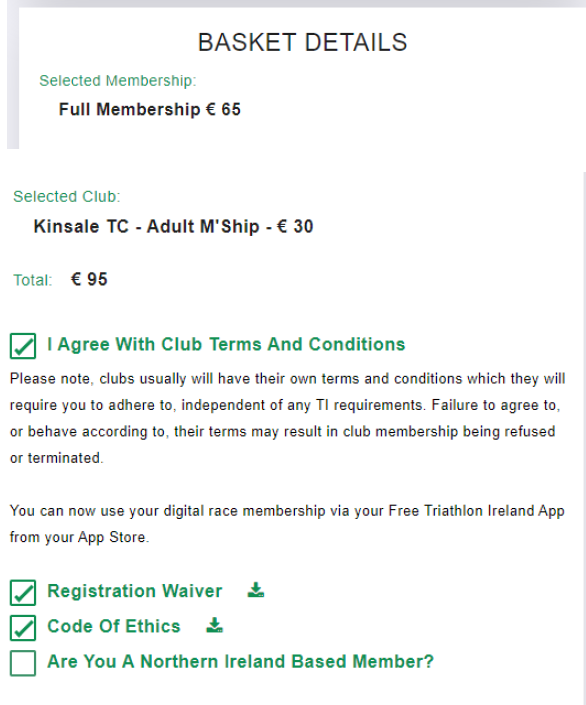The image size is (586, 705).
Task: Download the Code Of Ethics document
Action: (215, 625)
